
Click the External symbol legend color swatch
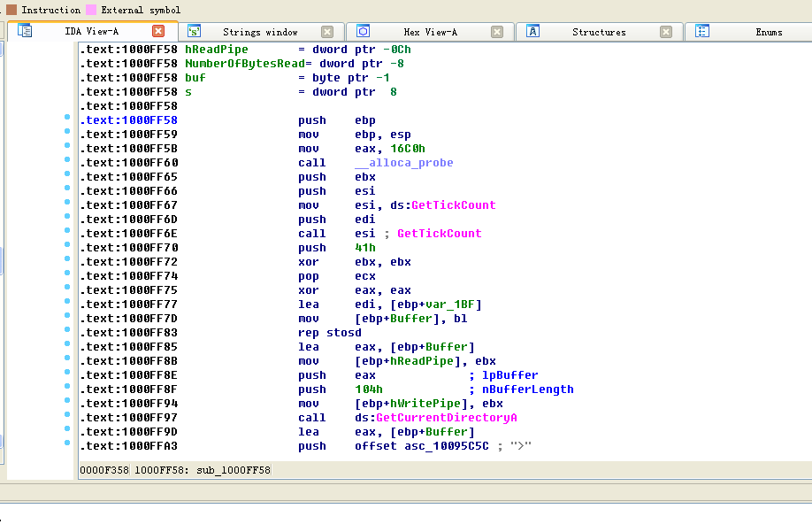pyautogui.click(x=91, y=10)
